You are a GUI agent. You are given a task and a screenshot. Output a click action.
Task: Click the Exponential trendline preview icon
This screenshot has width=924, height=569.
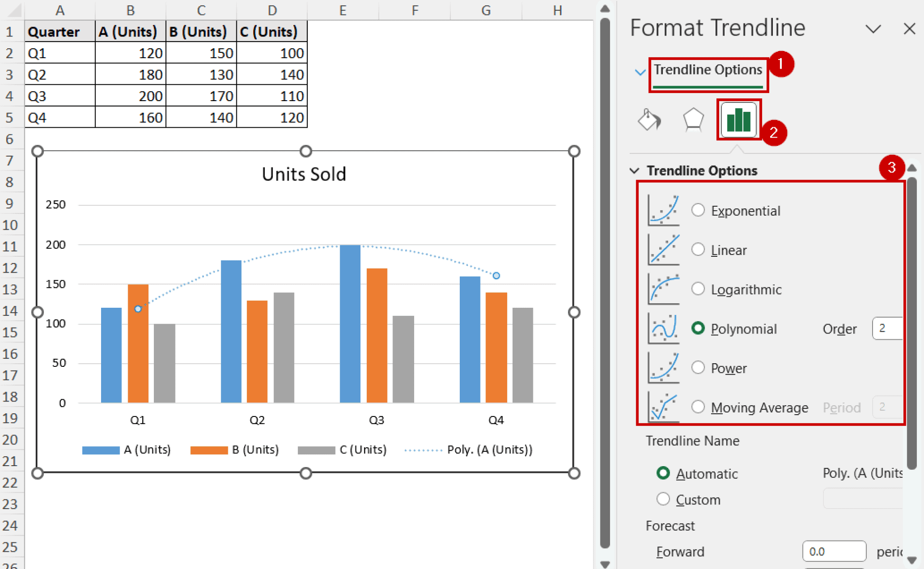[664, 210]
